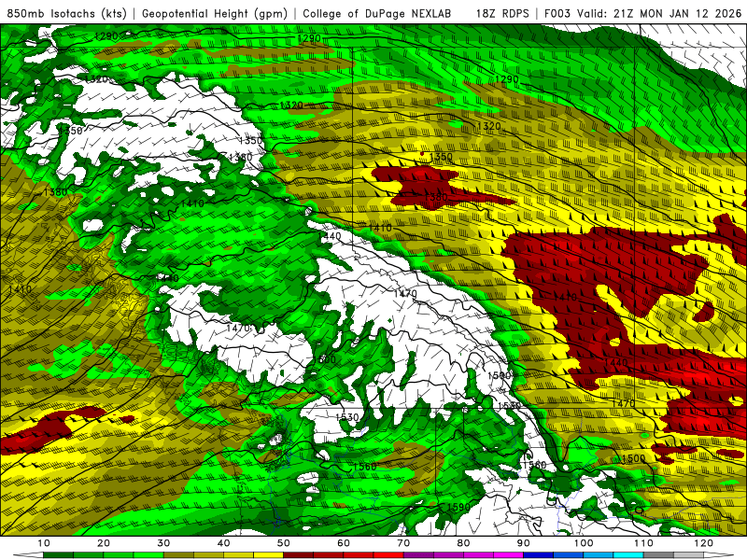
Task: Click the '60' label on the color scale
Action: [344, 543]
